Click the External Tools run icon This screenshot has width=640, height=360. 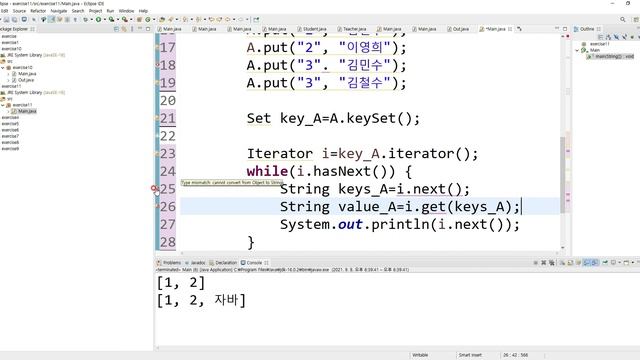[x=124, y=19]
